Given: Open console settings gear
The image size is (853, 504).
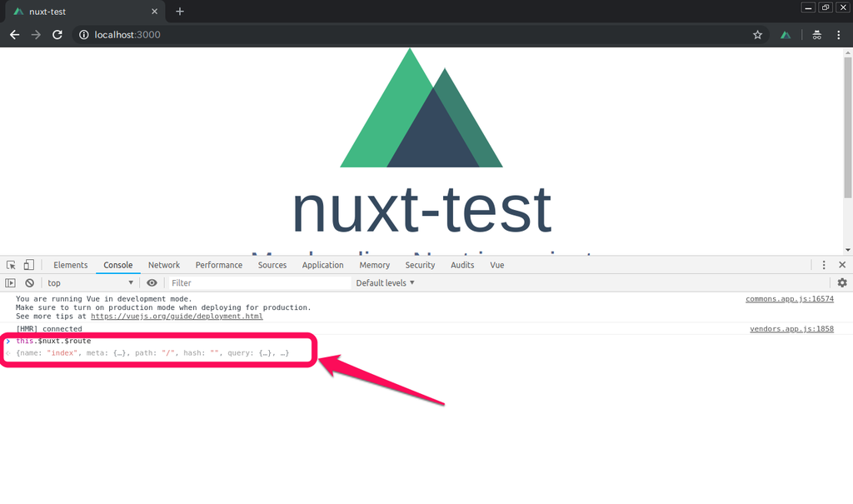Looking at the screenshot, I should 842,283.
